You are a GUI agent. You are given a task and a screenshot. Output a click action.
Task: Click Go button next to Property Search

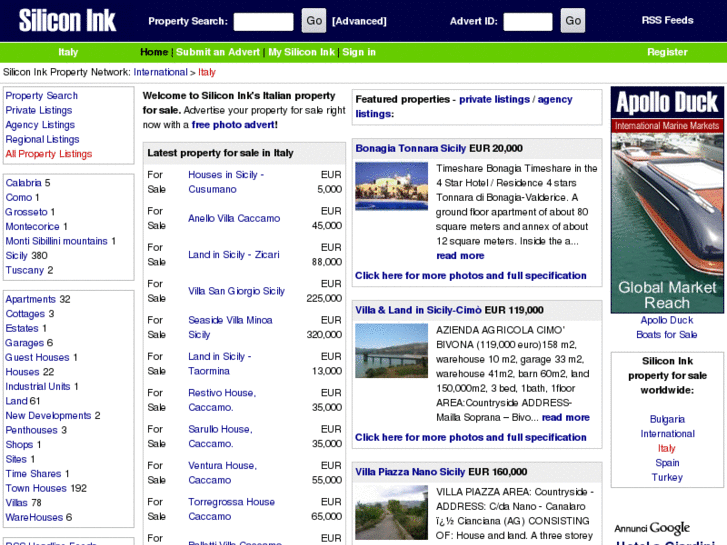(314, 21)
